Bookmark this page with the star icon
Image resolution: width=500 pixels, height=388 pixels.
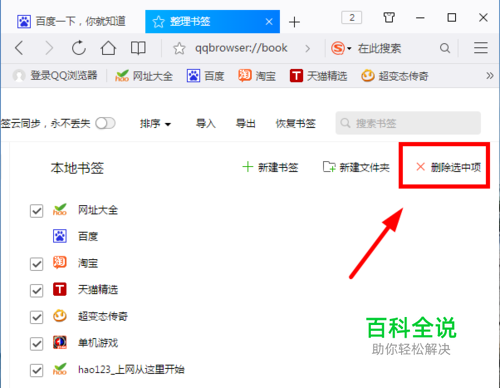(179, 49)
